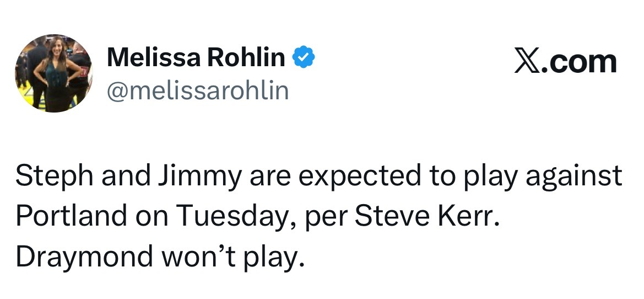Open Melissa Rohlin's profile avatar photo
The image size is (644, 299).
click(54, 73)
